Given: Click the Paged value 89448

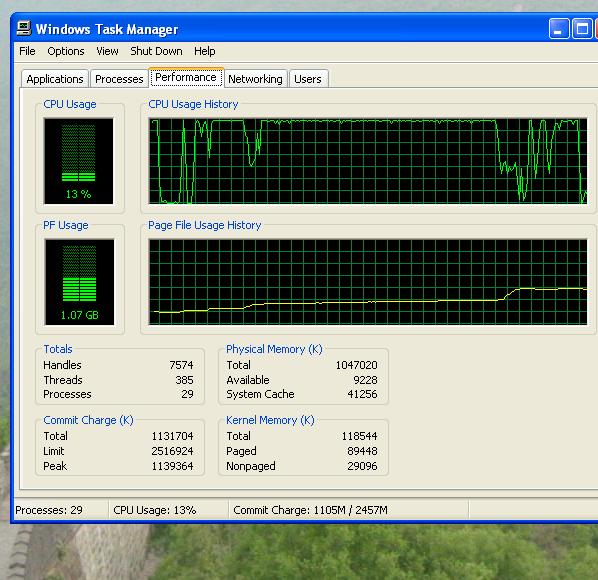Looking at the screenshot, I should (362, 451).
